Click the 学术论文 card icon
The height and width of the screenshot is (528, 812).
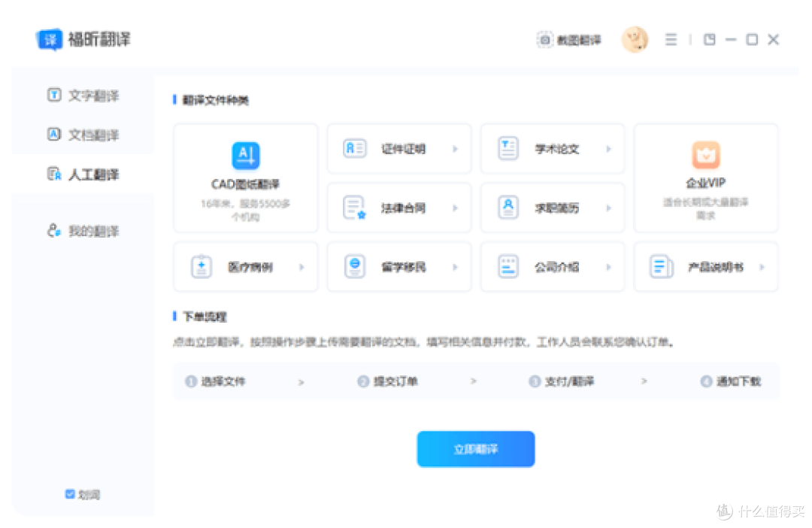(x=508, y=149)
